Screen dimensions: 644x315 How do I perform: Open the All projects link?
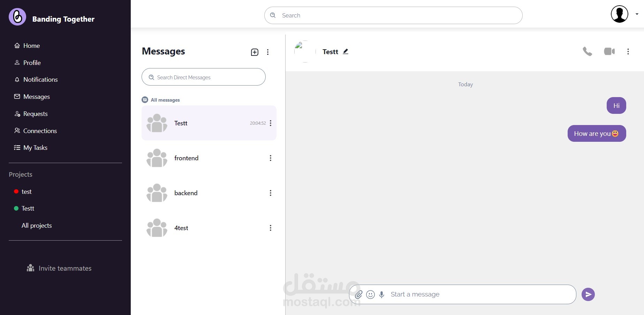tap(37, 226)
